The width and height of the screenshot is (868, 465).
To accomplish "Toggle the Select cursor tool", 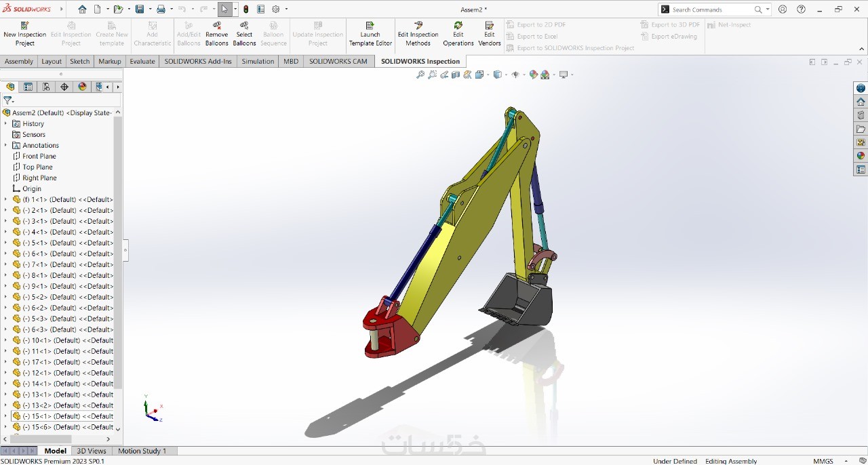I will (x=224, y=9).
